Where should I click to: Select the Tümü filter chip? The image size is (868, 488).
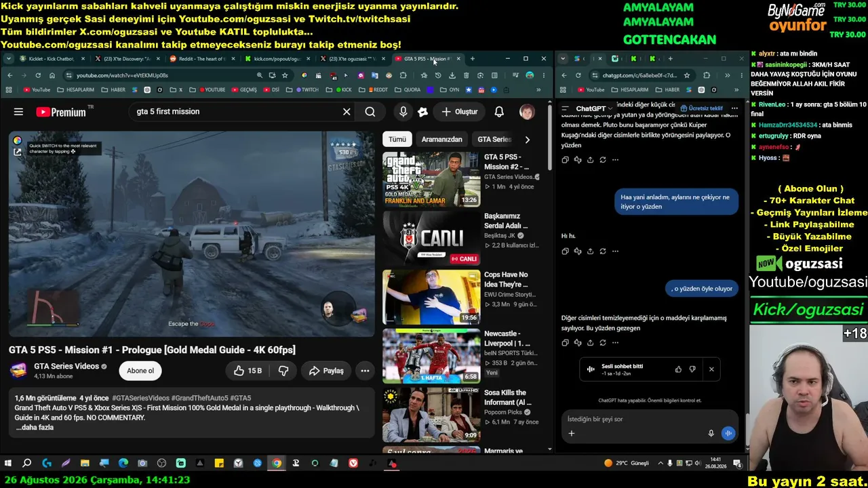point(397,140)
